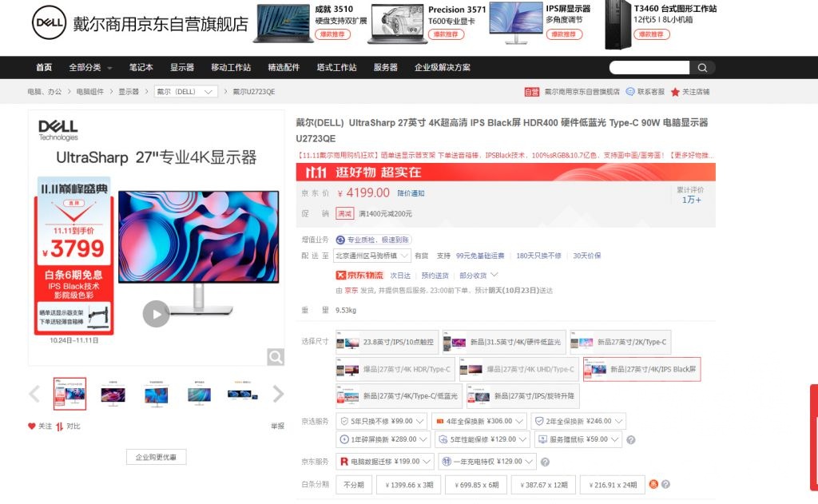This screenshot has height=504, width=818.
Task: Click the 全部分类 menu item
Action: pos(85,68)
